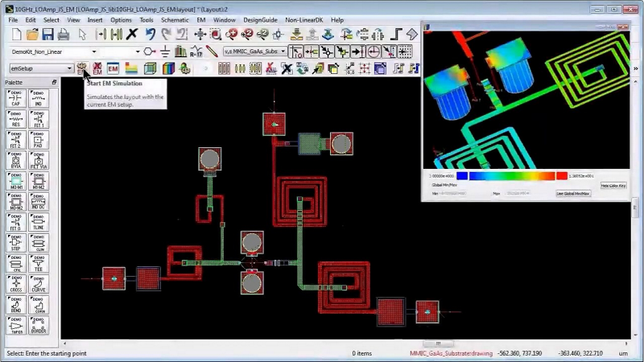644x362 pixels.
Task: Print the layout with the printer icon
Action: pyautogui.click(x=64, y=35)
